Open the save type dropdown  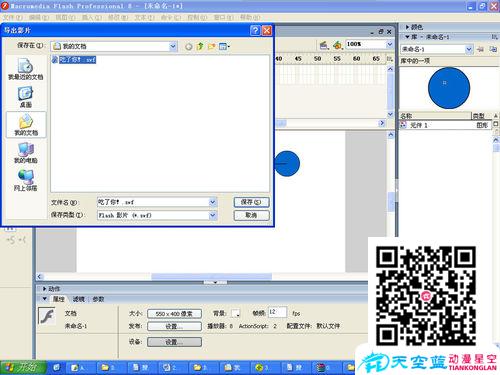213,215
